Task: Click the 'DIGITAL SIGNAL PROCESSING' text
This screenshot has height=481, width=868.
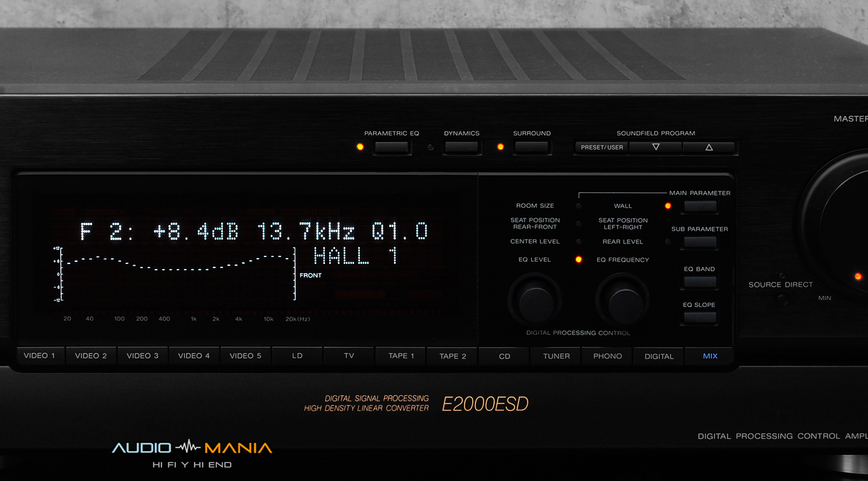Action: [377, 398]
